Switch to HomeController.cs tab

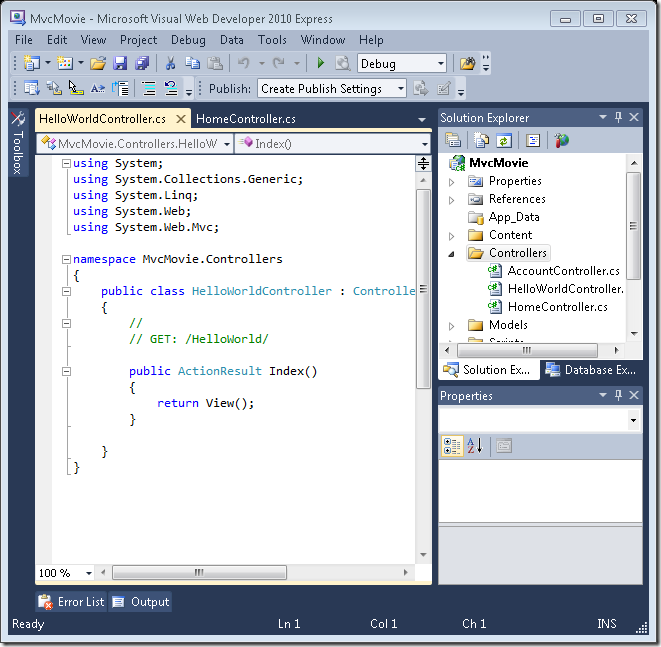pyautogui.click(x=246, y=119)
